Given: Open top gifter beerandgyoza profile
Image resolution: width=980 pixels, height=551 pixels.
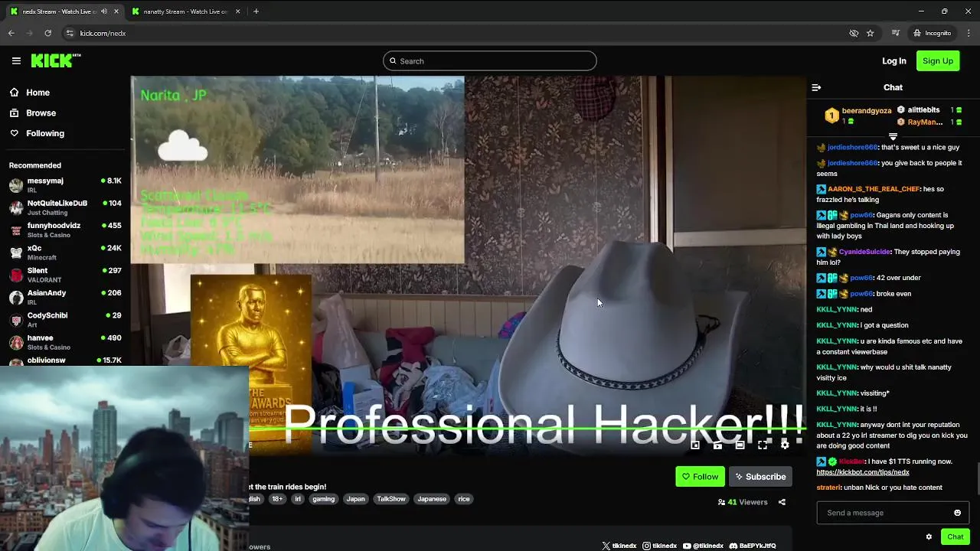Looking at the screenshot, I should pos(867,111).
